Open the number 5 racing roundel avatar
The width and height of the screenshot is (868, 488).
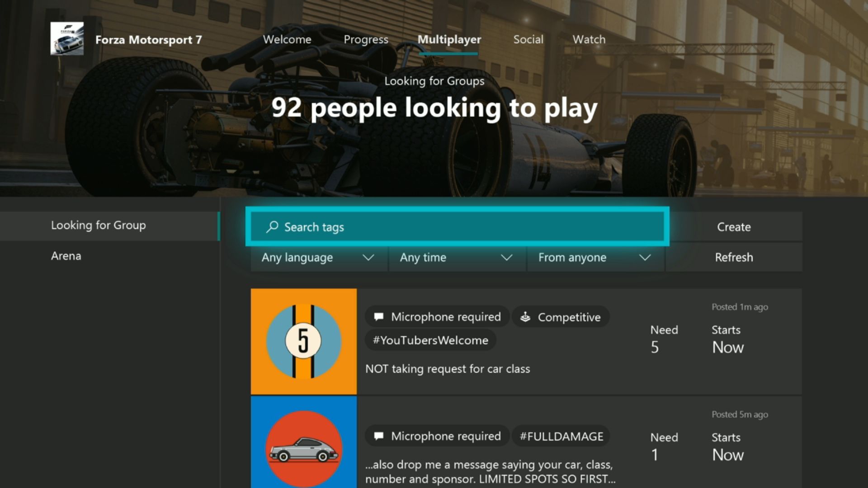pos(303,341)
